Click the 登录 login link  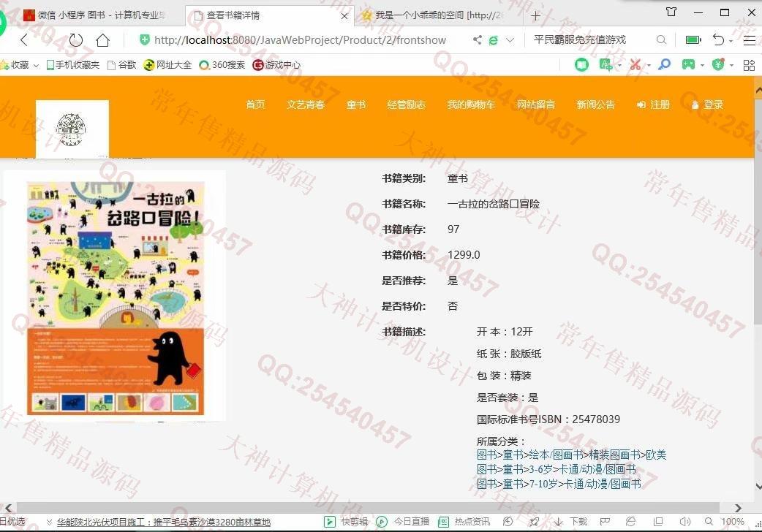[x=707, y=104]
